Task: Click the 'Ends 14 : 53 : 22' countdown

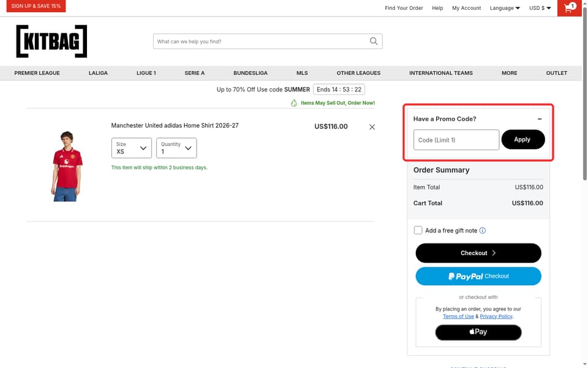Action: (339, 90)
